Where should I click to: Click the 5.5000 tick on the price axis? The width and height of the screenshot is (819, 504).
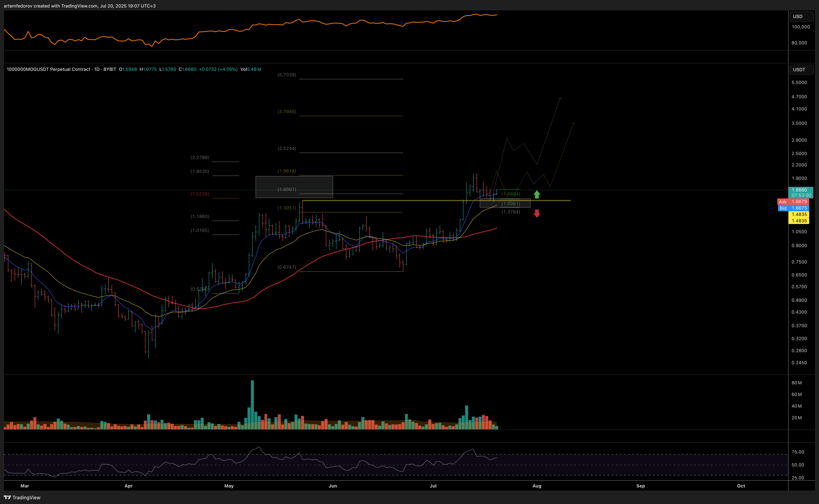point(799,83)
